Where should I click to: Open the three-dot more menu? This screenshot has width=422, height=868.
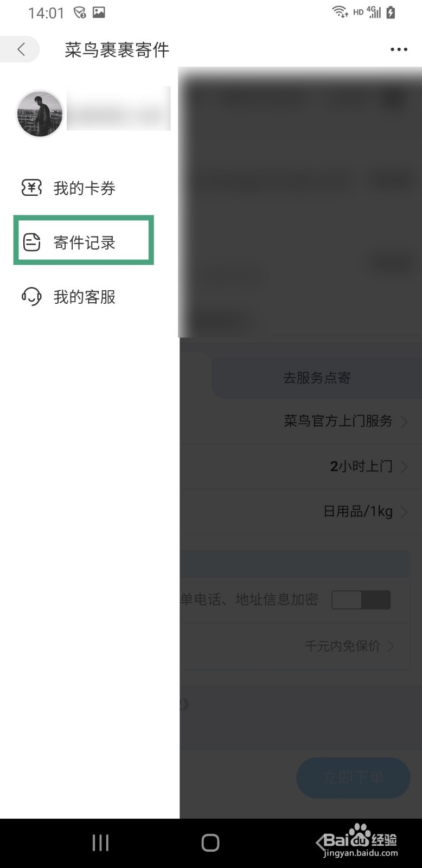(399, 49)
